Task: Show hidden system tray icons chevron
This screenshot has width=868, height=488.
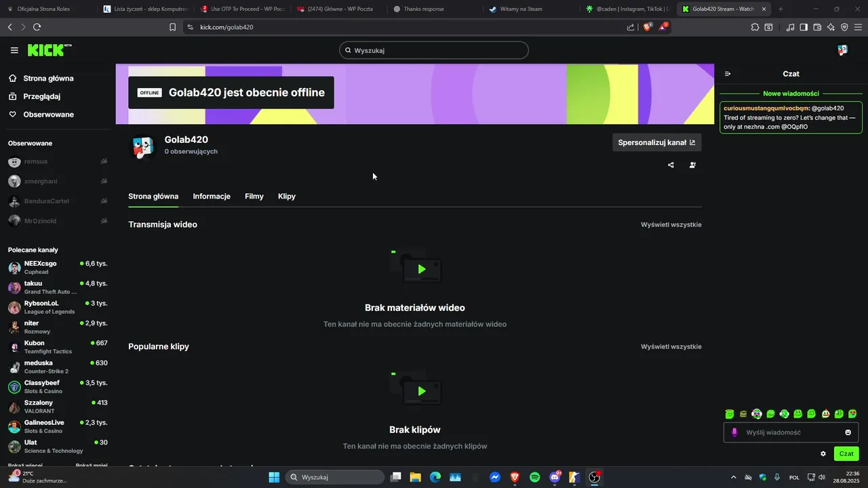Action: click(734, 477)
